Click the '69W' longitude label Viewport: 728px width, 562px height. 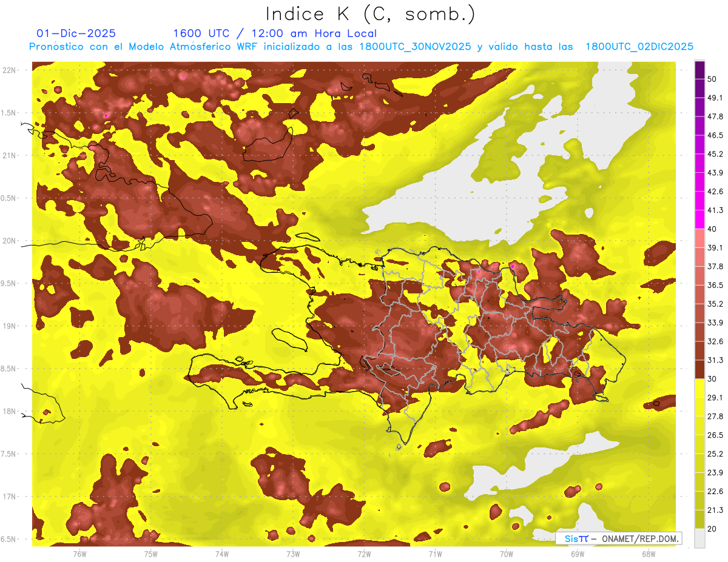[x=577, y=554]
